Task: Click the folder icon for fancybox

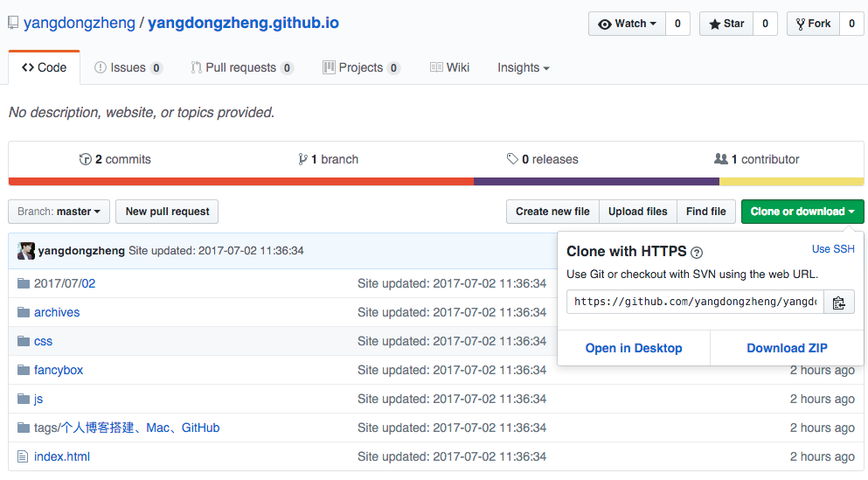Action: 24,370
